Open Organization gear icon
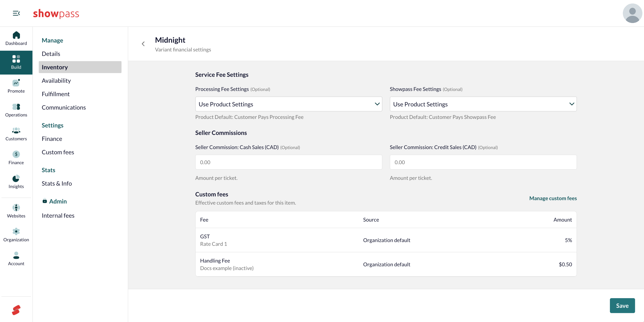The height and width of the screenshot is (322, 644). click(16, 231)
